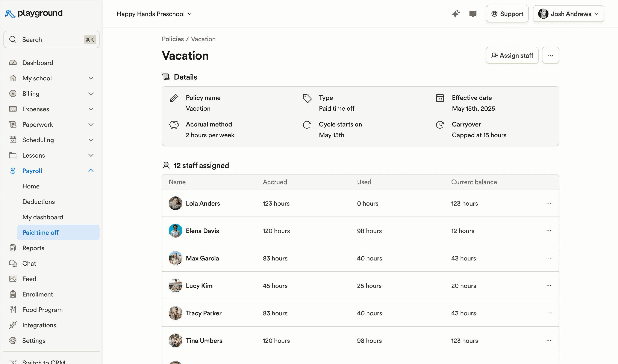Click the playground logo

tap(34, 13)
